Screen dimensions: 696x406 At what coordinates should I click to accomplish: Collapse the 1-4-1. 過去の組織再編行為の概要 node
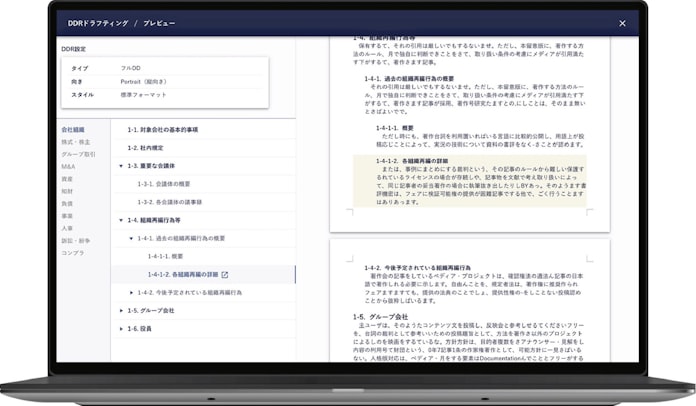tap(131, 238)
